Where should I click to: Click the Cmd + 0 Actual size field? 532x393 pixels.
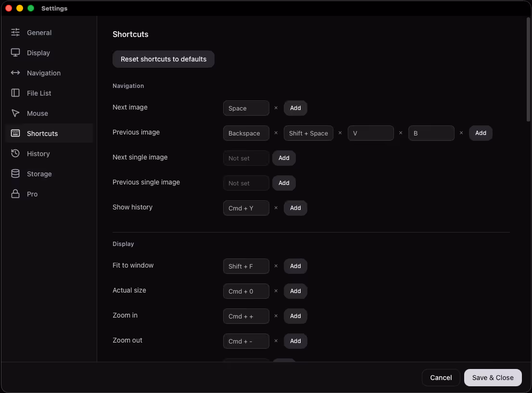pyautogui.click(x=246, y=291)
